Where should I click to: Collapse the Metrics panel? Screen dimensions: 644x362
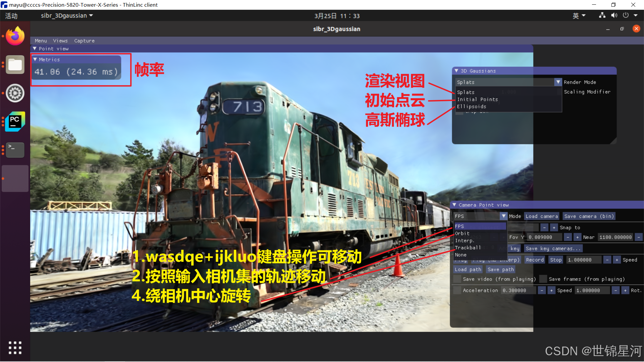coord(35,59)
